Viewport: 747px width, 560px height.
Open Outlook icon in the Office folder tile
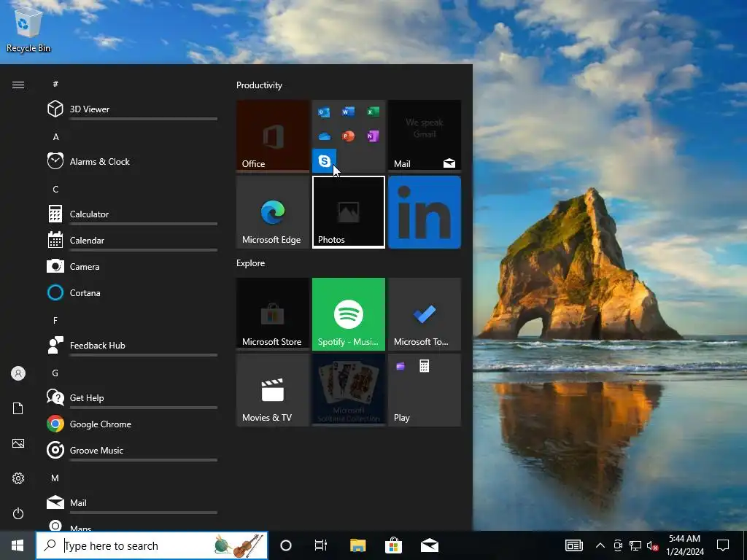324,112
